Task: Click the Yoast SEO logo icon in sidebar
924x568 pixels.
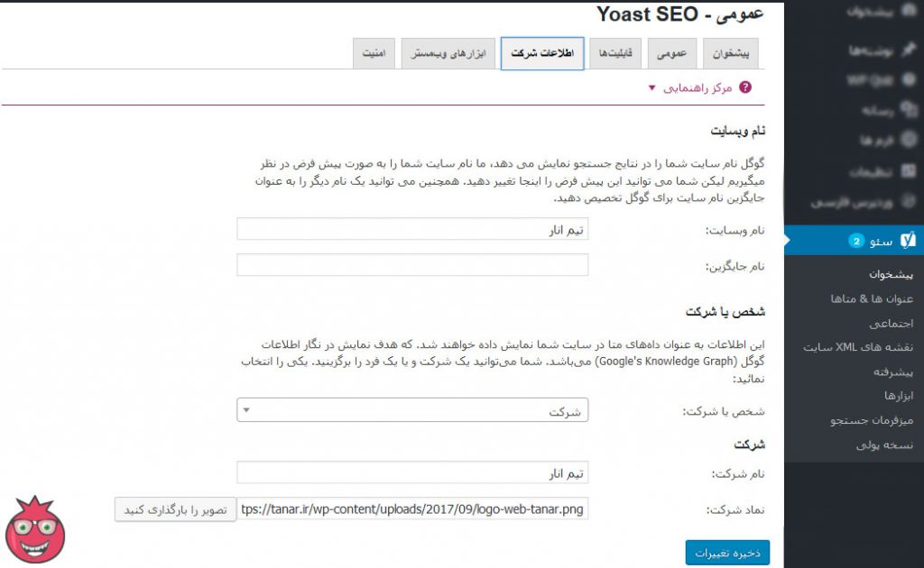Action: 909,240
